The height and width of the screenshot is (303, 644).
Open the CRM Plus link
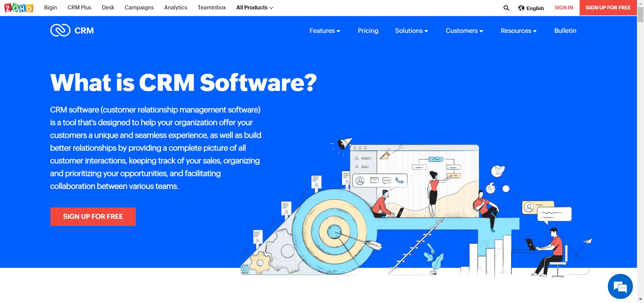click(79, 7)
